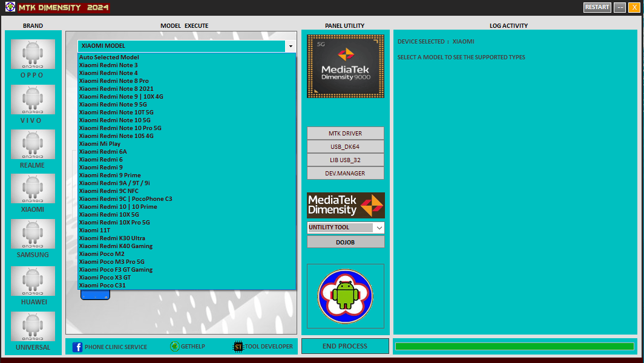Select Xiaomi 11T from the list
Image resolution: width=644 pixels, height=363 pixels.
coord(186,230)
